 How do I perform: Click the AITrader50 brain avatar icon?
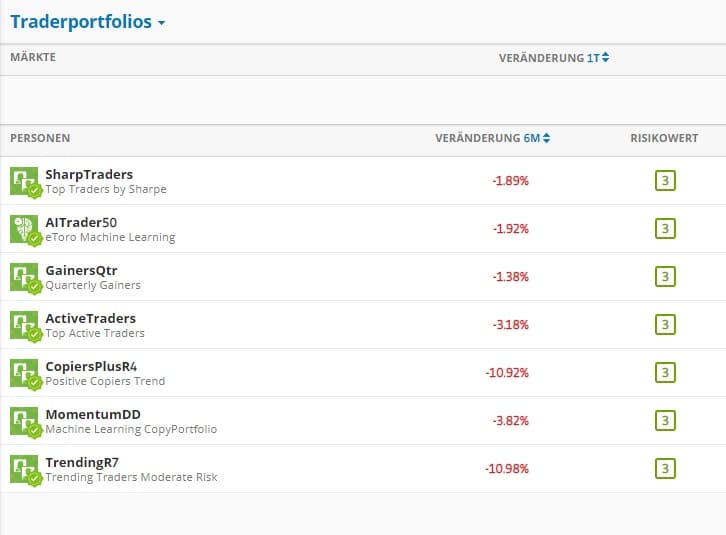[x=24, y=229]
